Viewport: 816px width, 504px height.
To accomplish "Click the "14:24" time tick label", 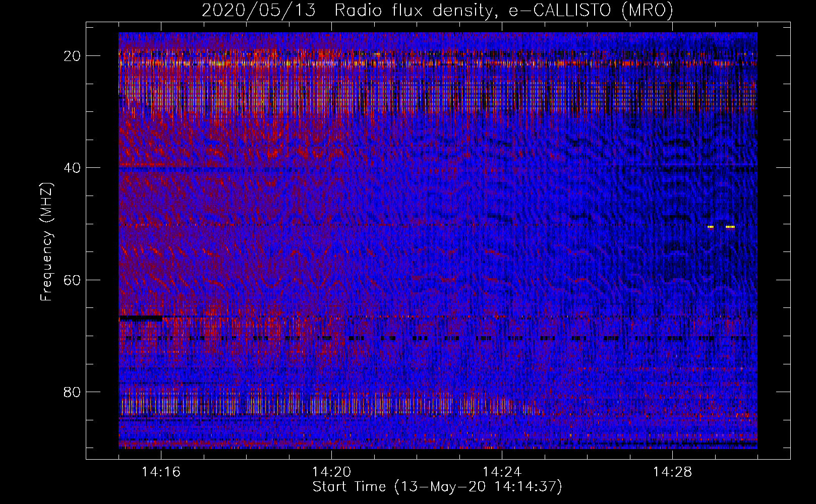I will [502, 472].
